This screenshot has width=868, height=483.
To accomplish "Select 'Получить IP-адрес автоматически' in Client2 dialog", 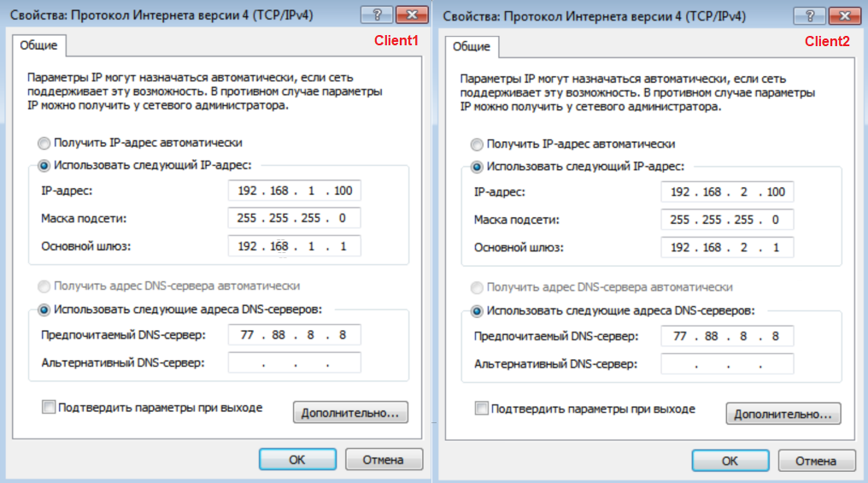I will click(x=477, y=144).
